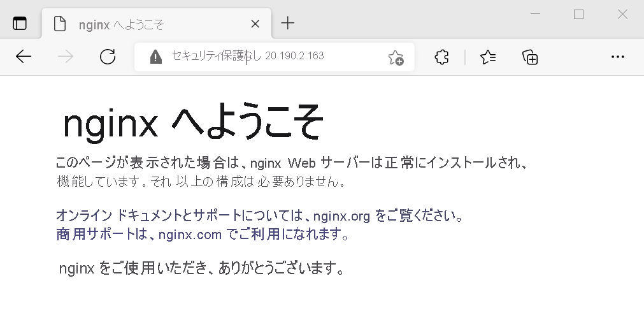Open the Extensions puzzle icon
Image resolution: width=644 pixels, height=320 pixels.
click(x=441, y=57)
